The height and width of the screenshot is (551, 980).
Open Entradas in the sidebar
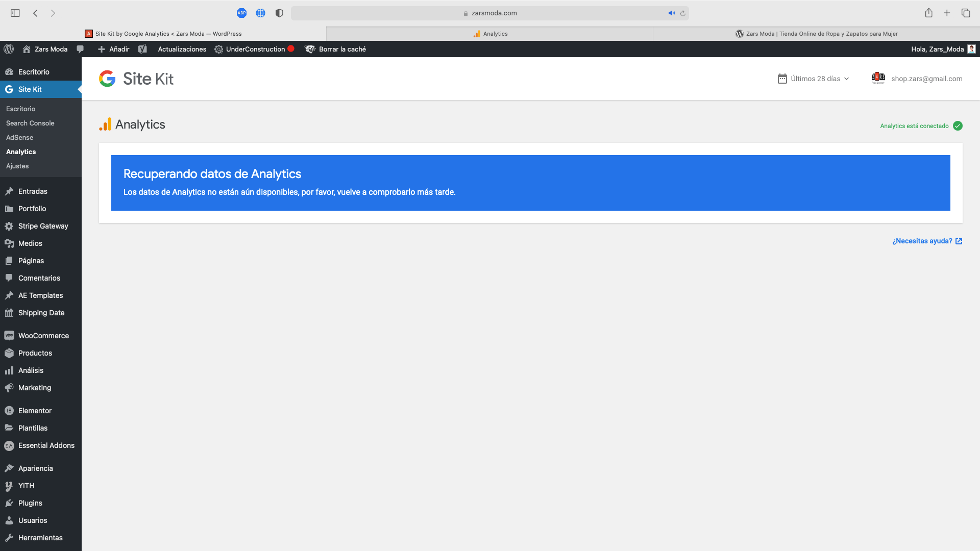tap(41, 191)
